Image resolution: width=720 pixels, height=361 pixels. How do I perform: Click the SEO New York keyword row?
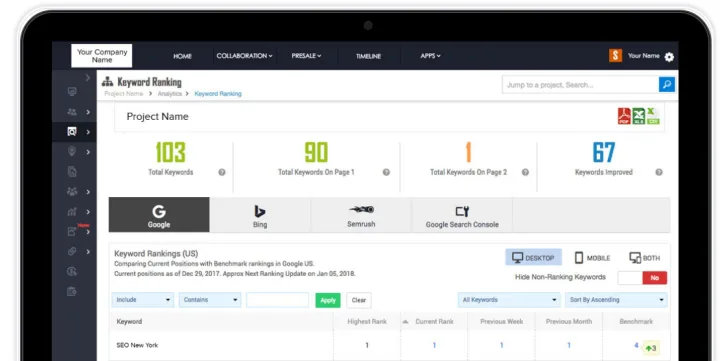point(389,345)
